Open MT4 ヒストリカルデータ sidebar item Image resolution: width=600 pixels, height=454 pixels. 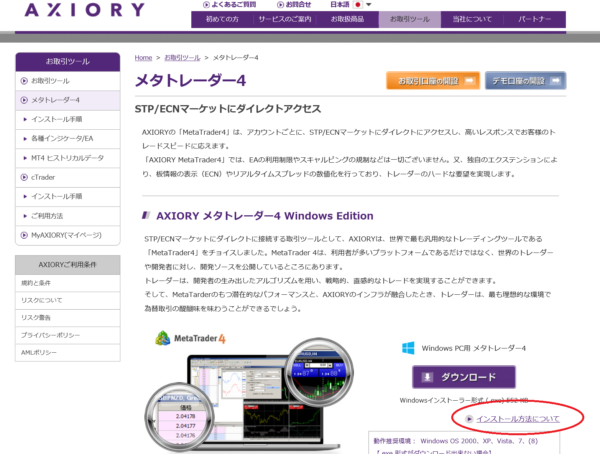click(x=66, y=158)
